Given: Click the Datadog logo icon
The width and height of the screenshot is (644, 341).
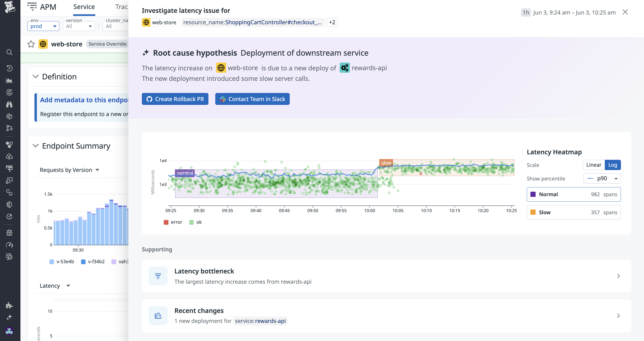Looking at the screenshot, I should click(x=10, y=6).
